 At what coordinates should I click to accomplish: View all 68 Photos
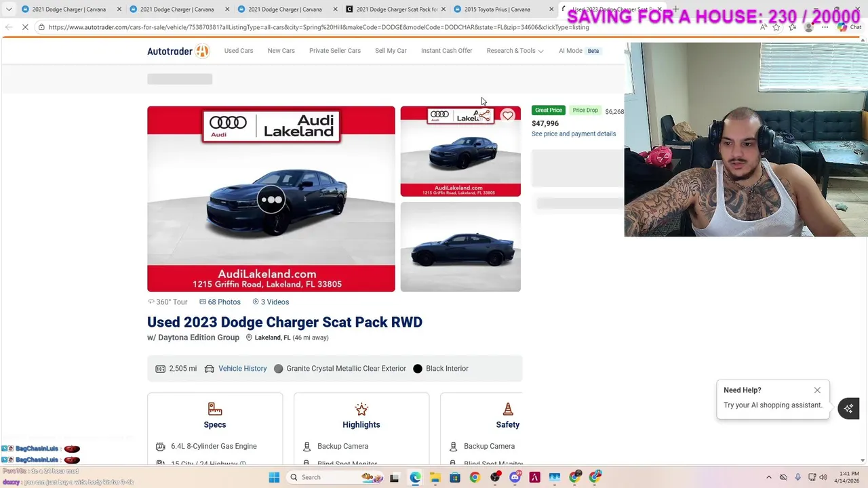point(220,302)
